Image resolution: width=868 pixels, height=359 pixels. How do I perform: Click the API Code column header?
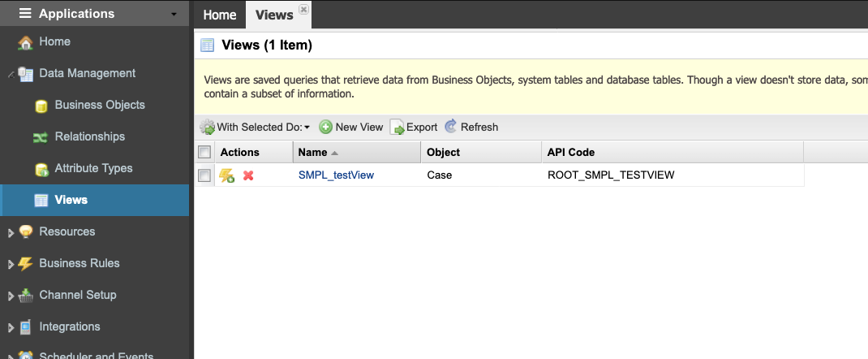(672, 153)
